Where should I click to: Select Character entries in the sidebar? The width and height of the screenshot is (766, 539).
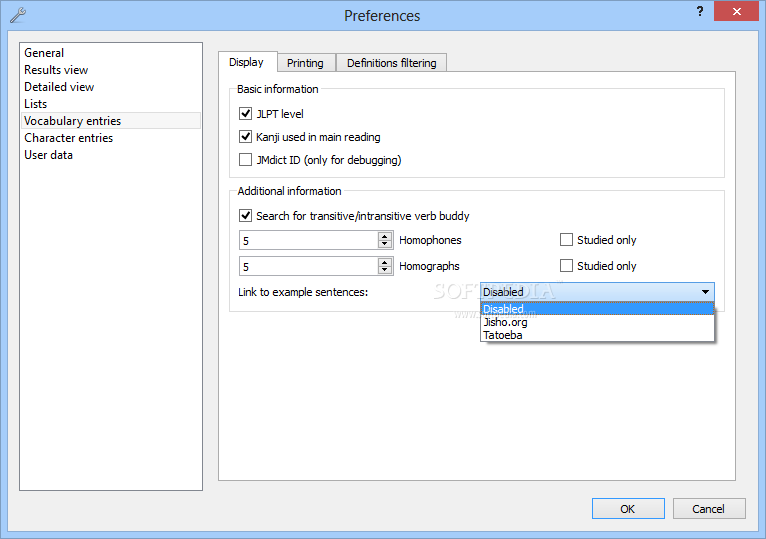(x=68, y=138)
